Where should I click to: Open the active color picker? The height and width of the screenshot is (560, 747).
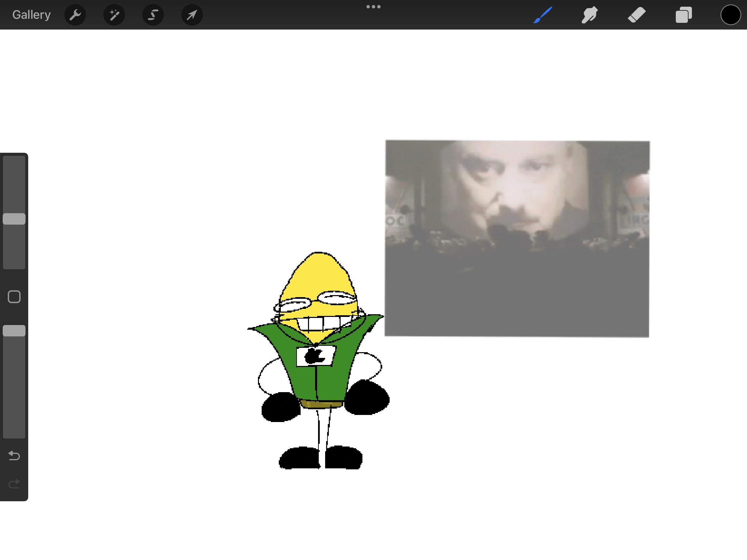pyautogui.click(x=731, y=14)
